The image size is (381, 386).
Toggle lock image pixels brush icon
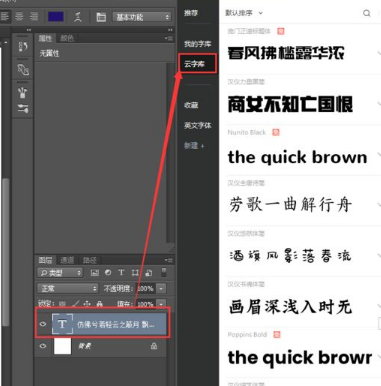(76, 304)
